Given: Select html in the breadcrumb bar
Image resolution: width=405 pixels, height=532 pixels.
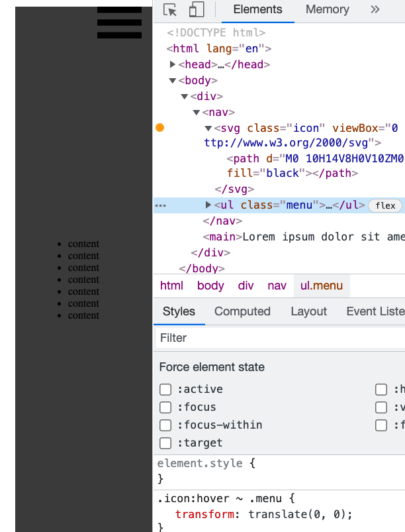Looking at the screenshot, I should 171,286.
